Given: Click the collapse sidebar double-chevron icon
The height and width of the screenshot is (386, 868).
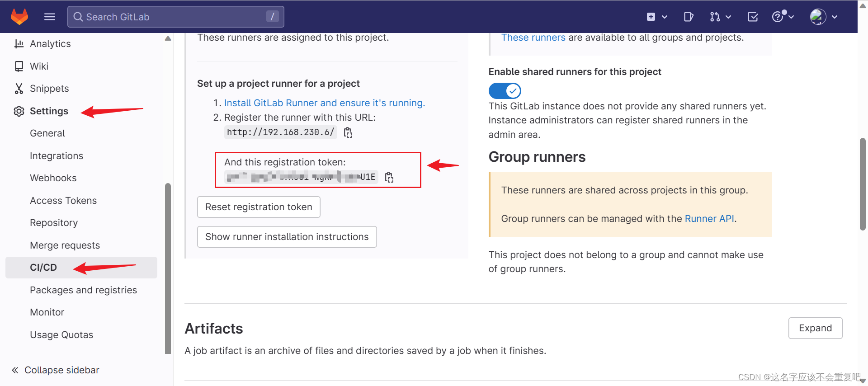Looking at the screenshot, I should coord(15,370).
